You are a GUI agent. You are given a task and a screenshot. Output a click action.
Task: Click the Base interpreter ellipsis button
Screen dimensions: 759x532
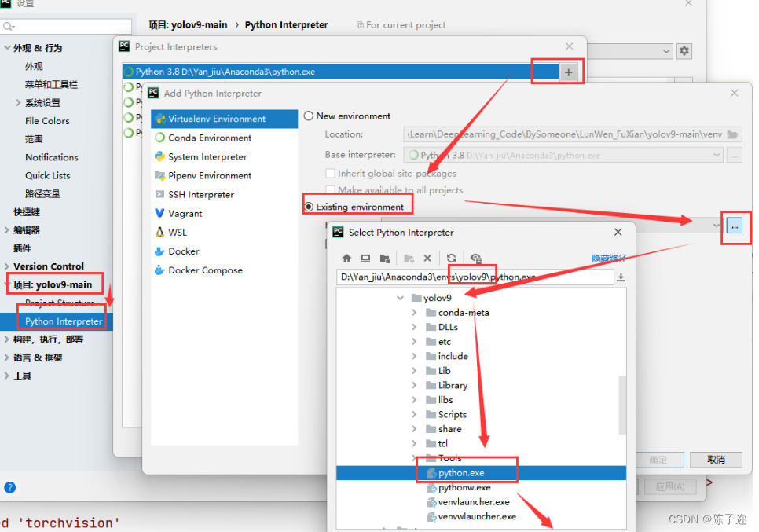(x=735, y=156)
